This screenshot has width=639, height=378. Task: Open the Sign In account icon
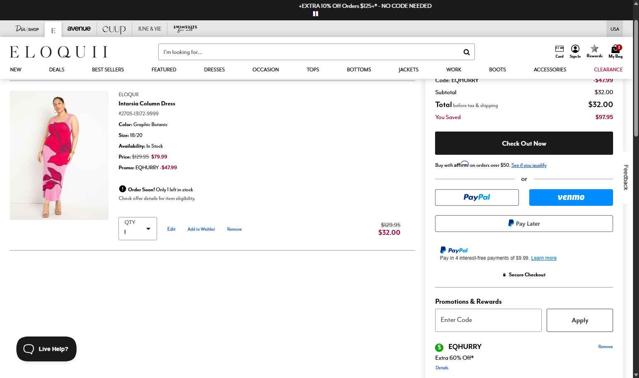(575, 51)
